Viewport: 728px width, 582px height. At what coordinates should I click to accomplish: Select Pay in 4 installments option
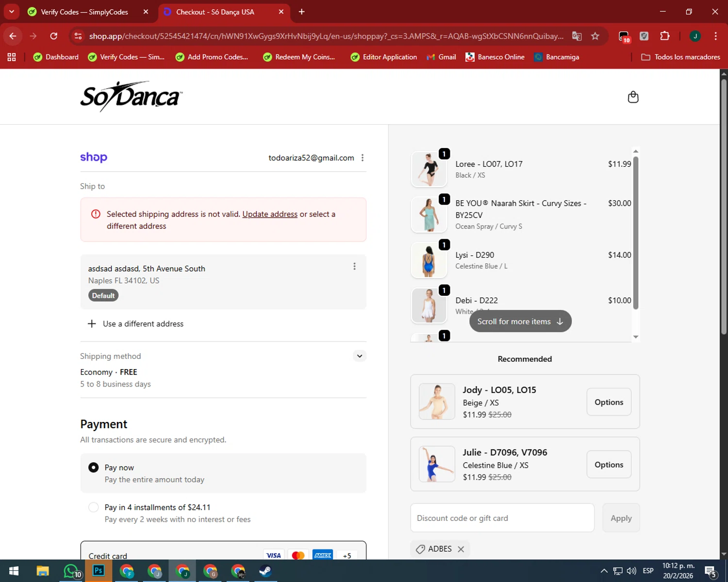coord(94,507)
